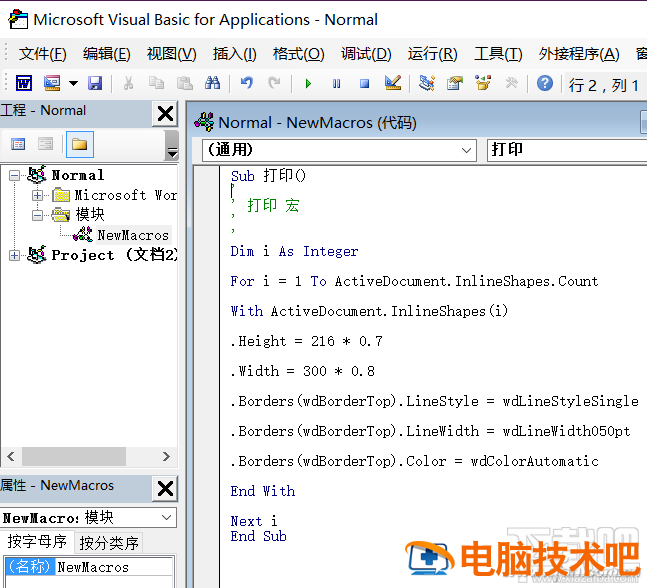647x588 pixels.
Task: Open the 格式(O) menu
Action: coord(298,54)
